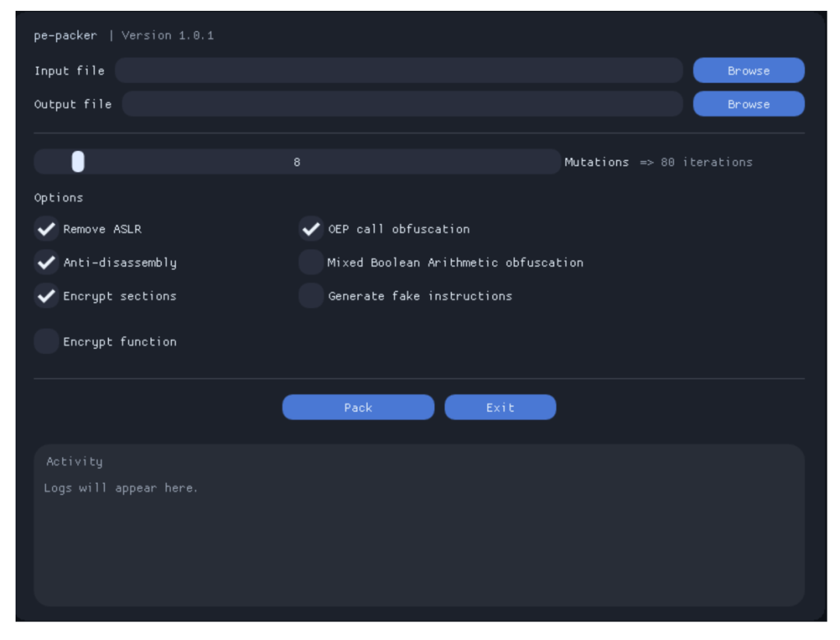The width and height of the screenshot is (840, 640).
Task: Enable the Encrypt function checkbox
Action: (47, 341)
